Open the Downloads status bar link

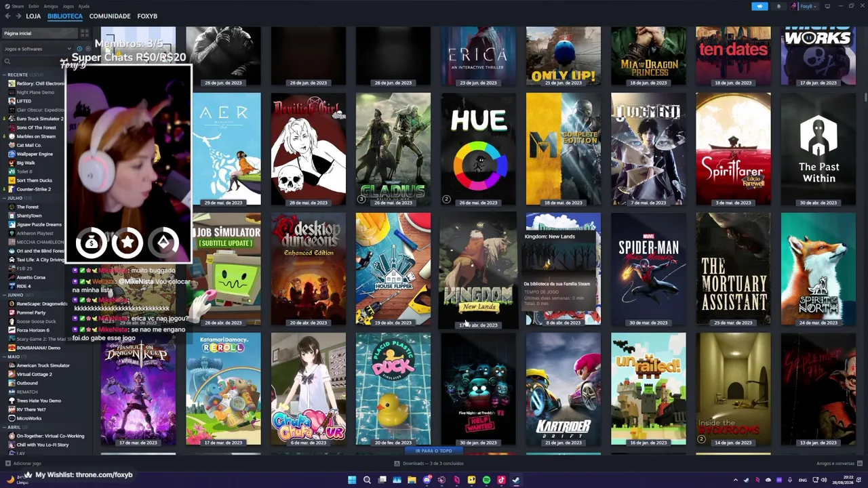point(429,464)
